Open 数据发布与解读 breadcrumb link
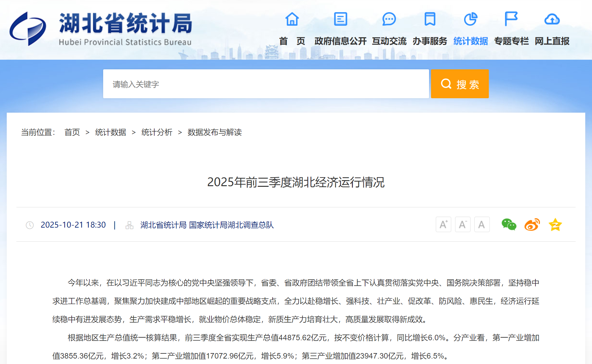Viewport: 592px width, 364px height. point(214,132)
